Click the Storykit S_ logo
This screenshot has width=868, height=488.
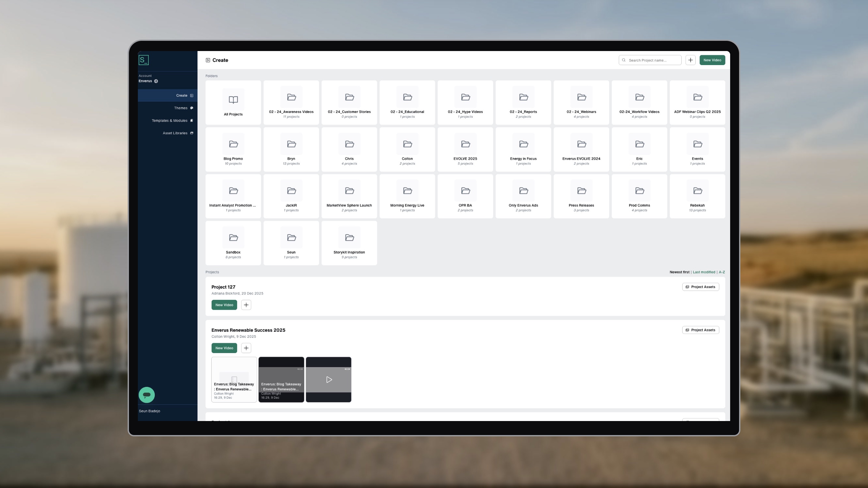pos(144,60)
